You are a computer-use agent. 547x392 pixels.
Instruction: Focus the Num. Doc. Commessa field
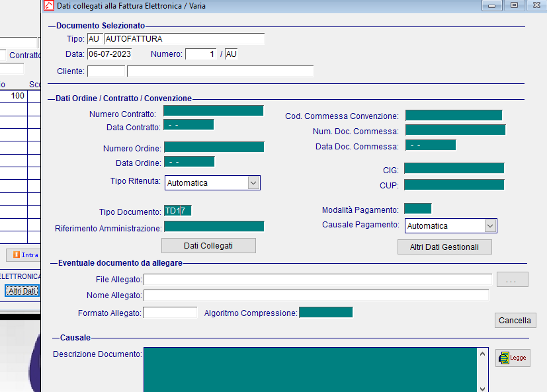(455, 130)
